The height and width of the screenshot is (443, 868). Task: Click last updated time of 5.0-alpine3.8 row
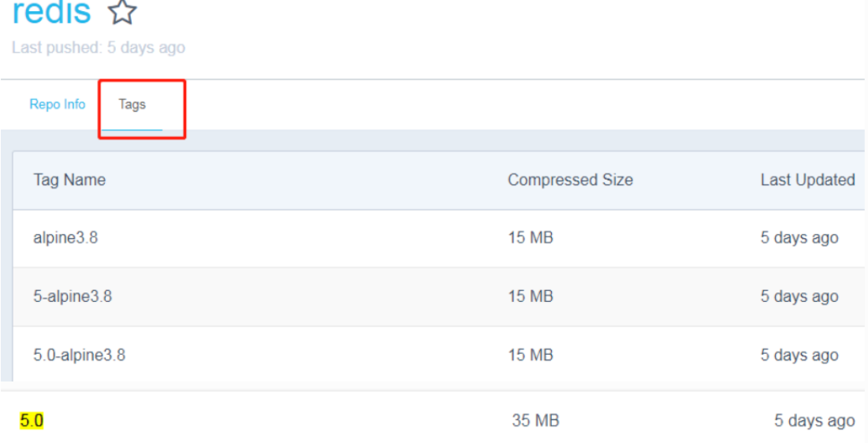click(799, 355)
